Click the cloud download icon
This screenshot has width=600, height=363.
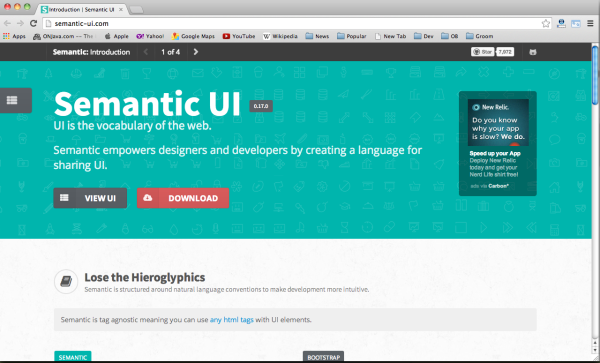[147, 198]
